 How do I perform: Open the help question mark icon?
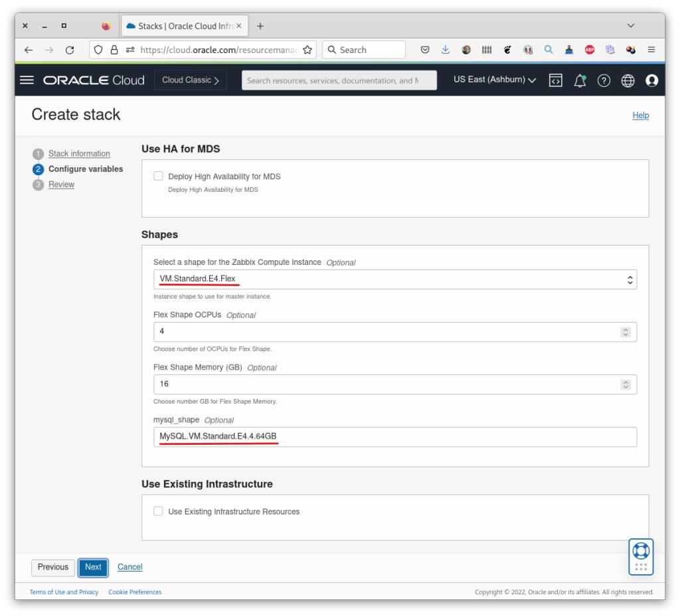pos(604,80)
